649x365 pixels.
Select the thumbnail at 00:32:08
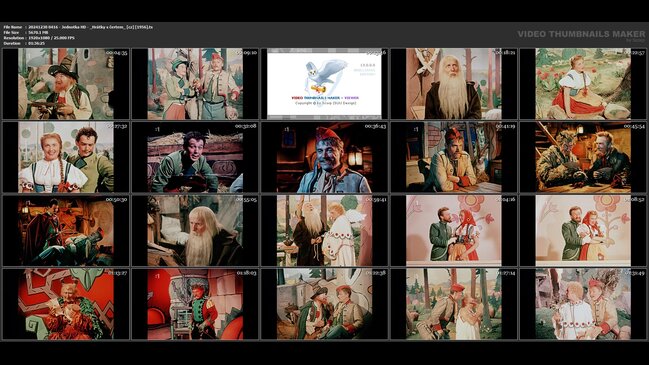(x=195, y=157)
